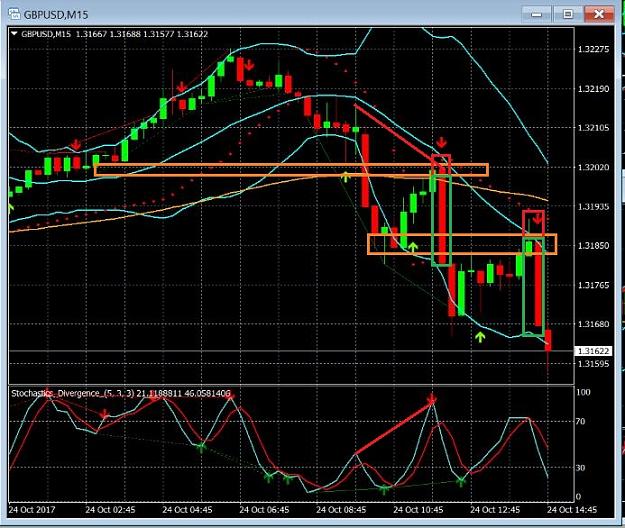Click the GBPUSD,M15 chart window icon
The height and width of the screenshot is (528, 625).
pyautogui.click(x=14, y=14)
